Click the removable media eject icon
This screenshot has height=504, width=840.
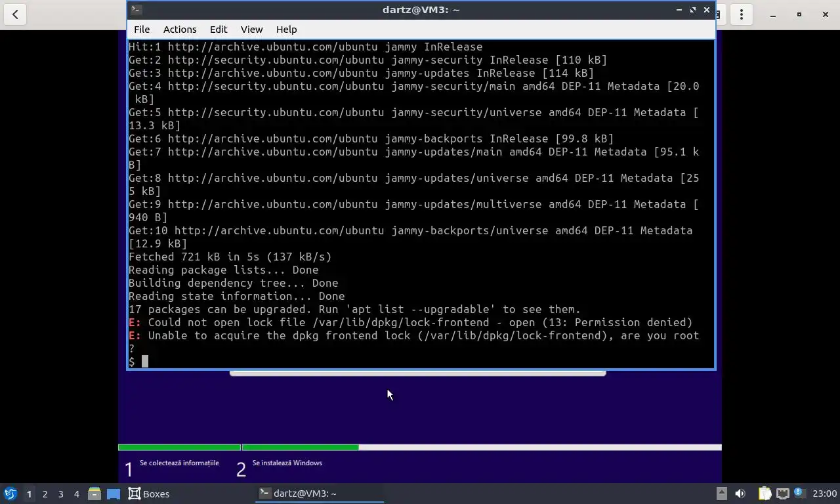721,493
